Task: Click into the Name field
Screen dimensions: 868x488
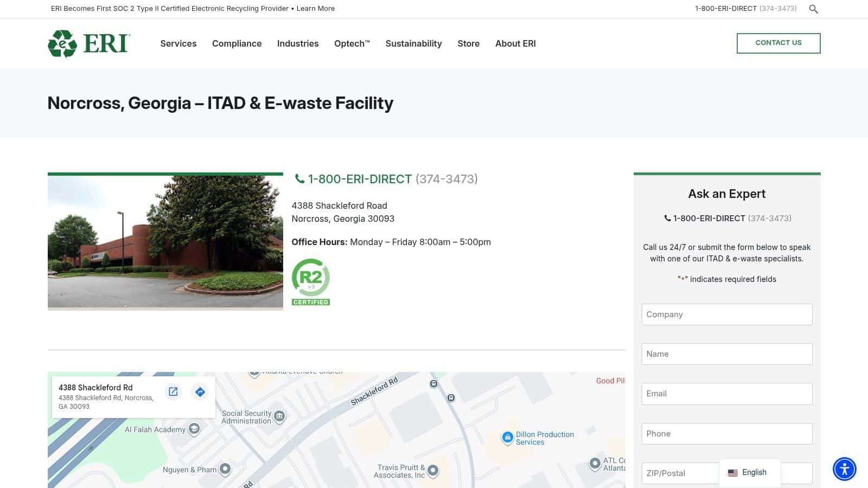Action: point(727,354)
